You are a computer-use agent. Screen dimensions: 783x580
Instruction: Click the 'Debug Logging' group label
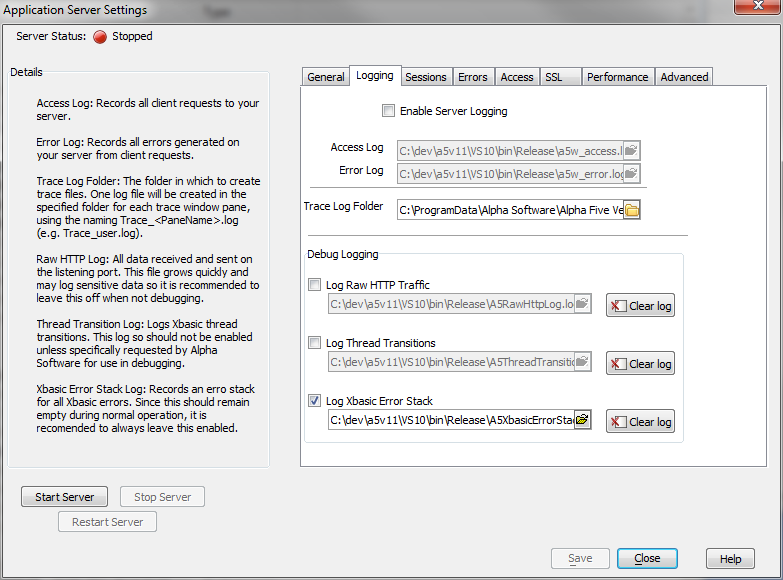pyautogui.click(x=343, y=254)
